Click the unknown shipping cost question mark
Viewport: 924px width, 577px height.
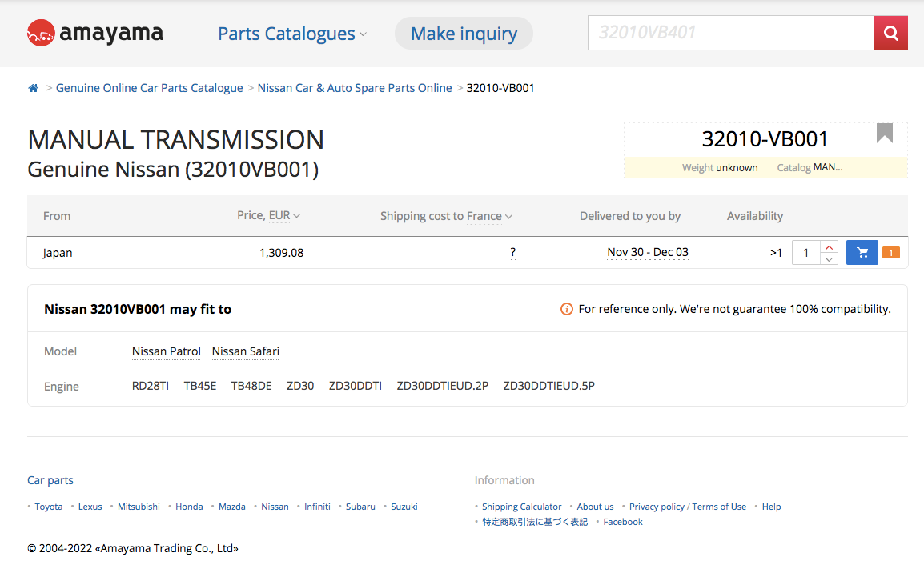512,253
